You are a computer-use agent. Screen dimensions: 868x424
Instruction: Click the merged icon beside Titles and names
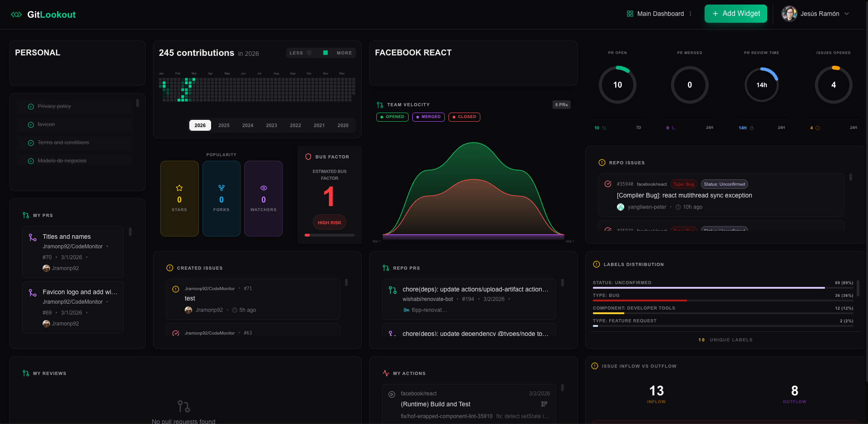[x=33, y=237]
